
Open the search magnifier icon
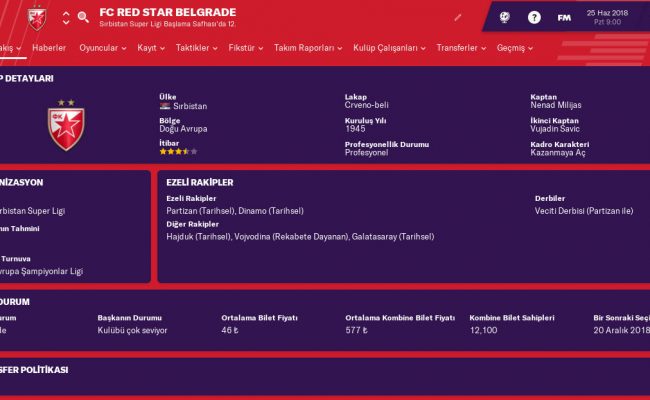[x=83, y=18]
